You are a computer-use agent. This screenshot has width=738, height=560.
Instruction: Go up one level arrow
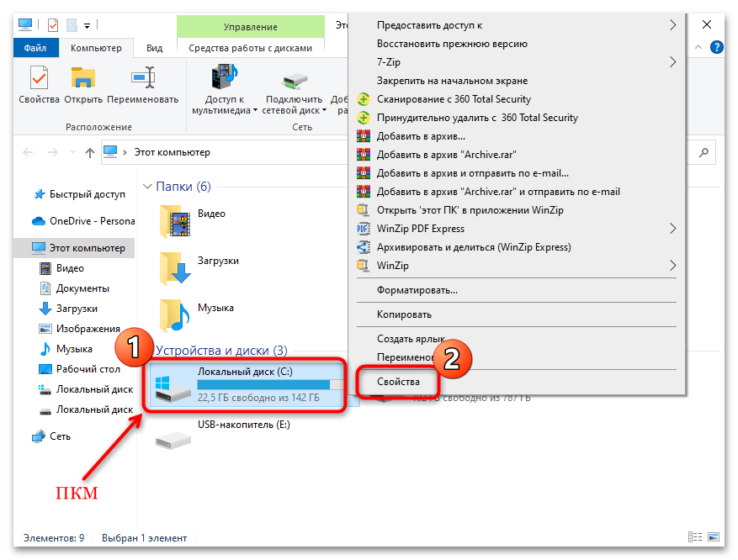tap(89, 152)
